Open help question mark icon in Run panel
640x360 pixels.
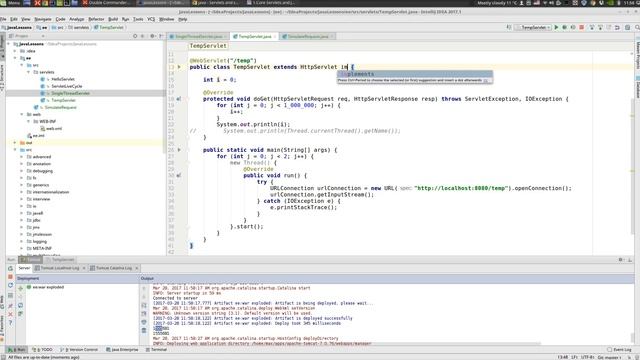tap(10, 322)
